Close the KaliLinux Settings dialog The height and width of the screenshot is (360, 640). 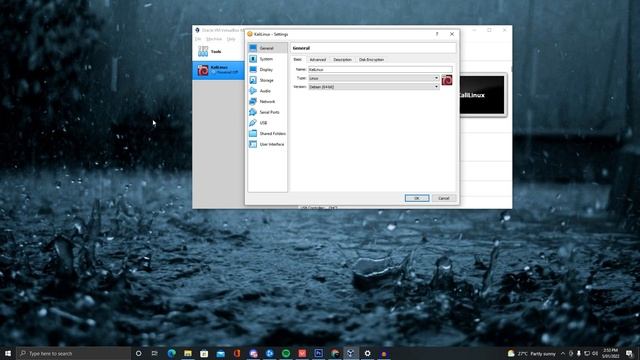point(452,34)
